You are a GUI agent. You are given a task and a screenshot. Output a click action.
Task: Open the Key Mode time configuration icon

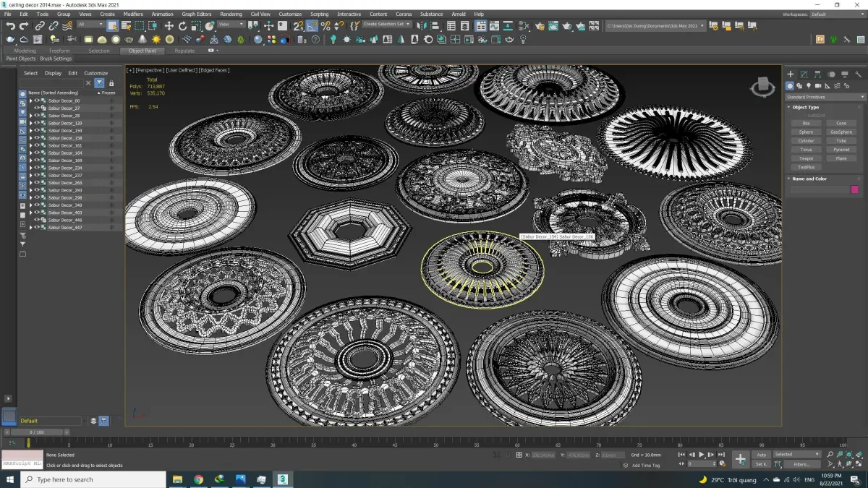(723, 463)
